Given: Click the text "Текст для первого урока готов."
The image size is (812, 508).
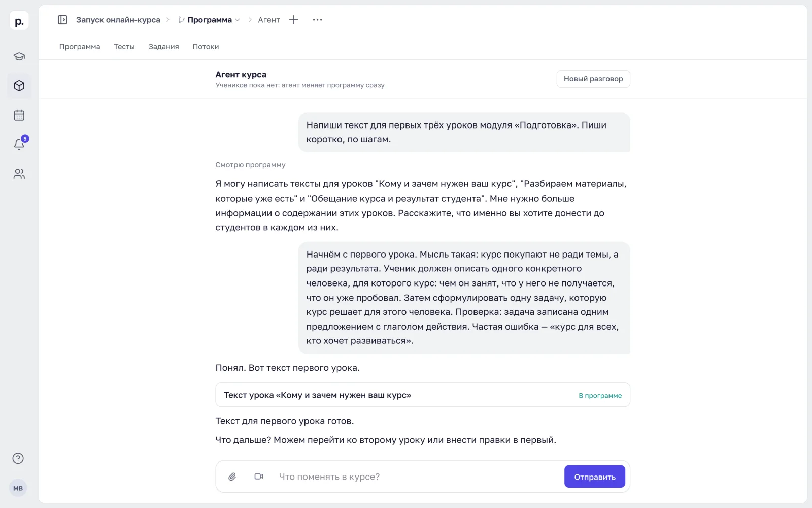Looking at the screenshot, I should [285, 421].
